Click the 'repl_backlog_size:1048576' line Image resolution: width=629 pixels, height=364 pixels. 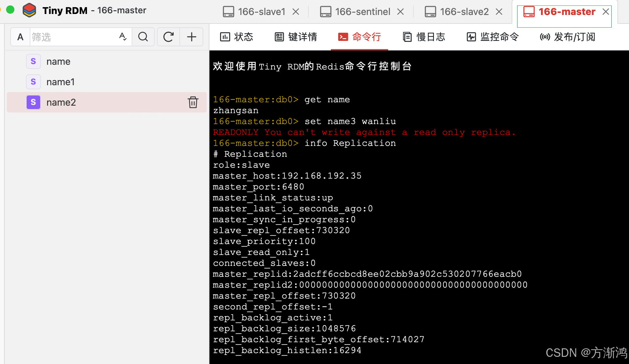(284, 329)
